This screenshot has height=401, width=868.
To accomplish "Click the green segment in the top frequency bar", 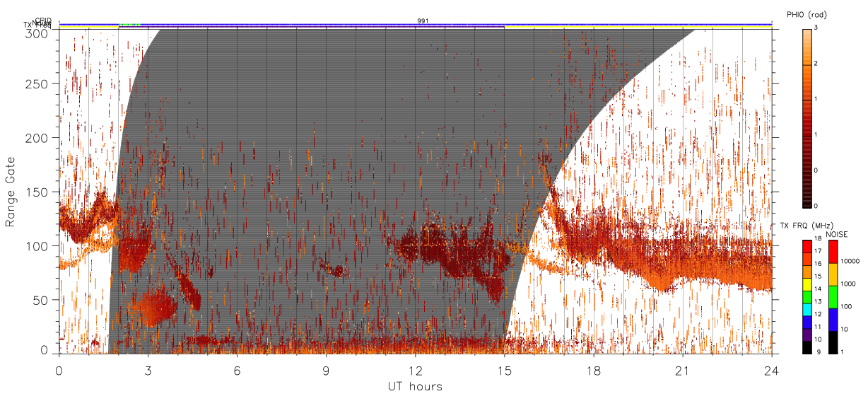I will pyautogui.click(x=129, y=25).
